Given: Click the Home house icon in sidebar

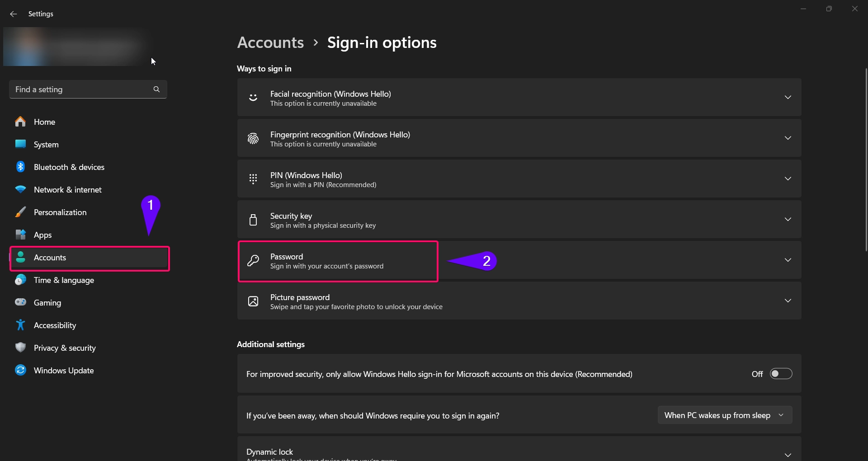Looking at the screenshot, I should tap(20, 122).
